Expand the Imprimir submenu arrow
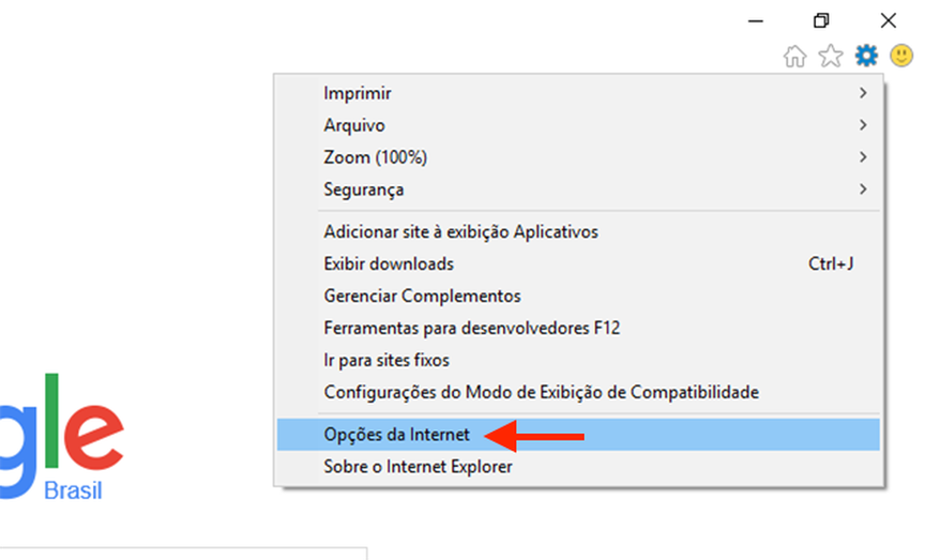Screen dimensions: 925x560 coord(862,93)
